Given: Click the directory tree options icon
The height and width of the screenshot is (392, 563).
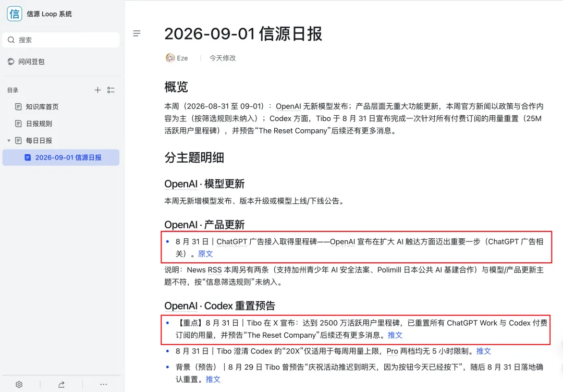Looking at the screenshot, I should tap(111, 90).
